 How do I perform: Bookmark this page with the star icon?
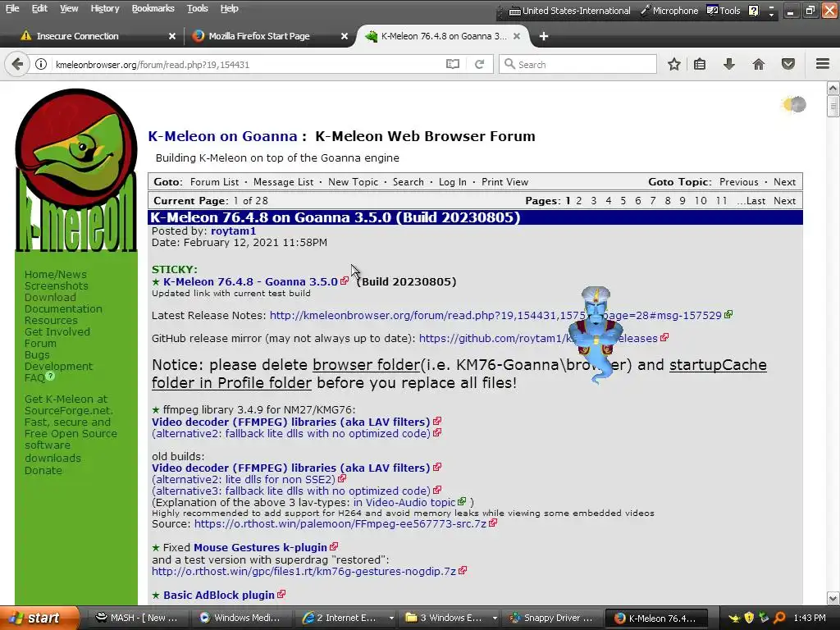(674, 64)
